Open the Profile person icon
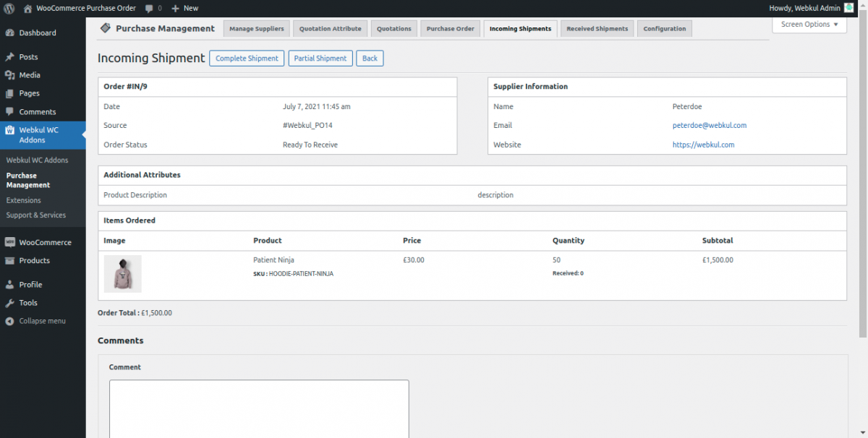Viewport: 868px width, 438px height. [10, 284]
